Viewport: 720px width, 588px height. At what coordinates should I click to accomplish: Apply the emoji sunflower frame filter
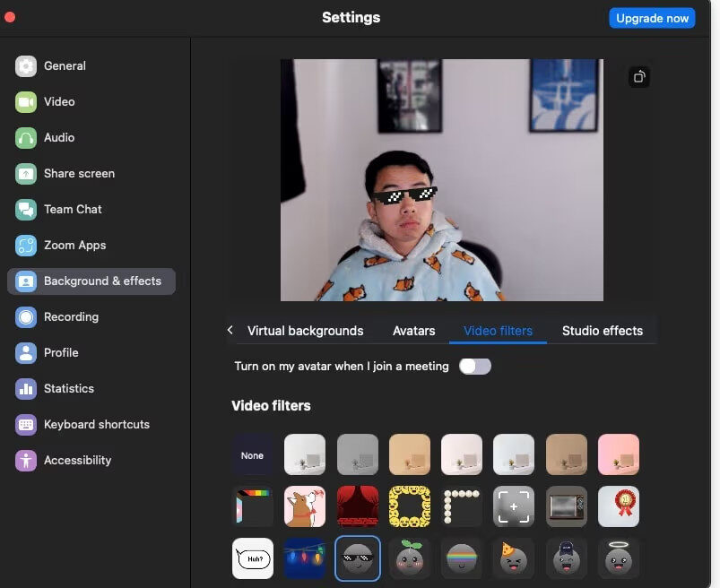pos(409,507)
